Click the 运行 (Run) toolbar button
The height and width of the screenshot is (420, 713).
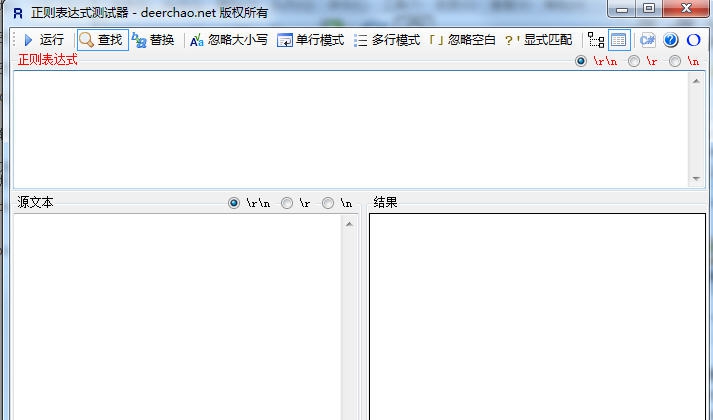(44, 40)
